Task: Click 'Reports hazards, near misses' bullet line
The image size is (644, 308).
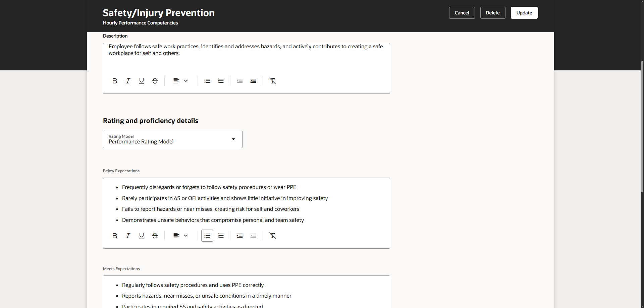Action: (x=207, y=296)
